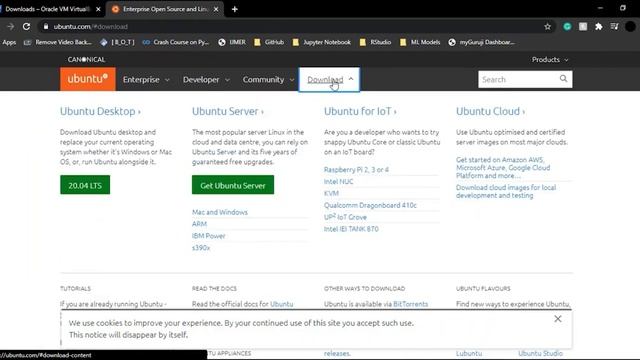This screenshot has width=640, height=360.
Task: Open the Grammarly extension icon
Action: tap(567, 27)
